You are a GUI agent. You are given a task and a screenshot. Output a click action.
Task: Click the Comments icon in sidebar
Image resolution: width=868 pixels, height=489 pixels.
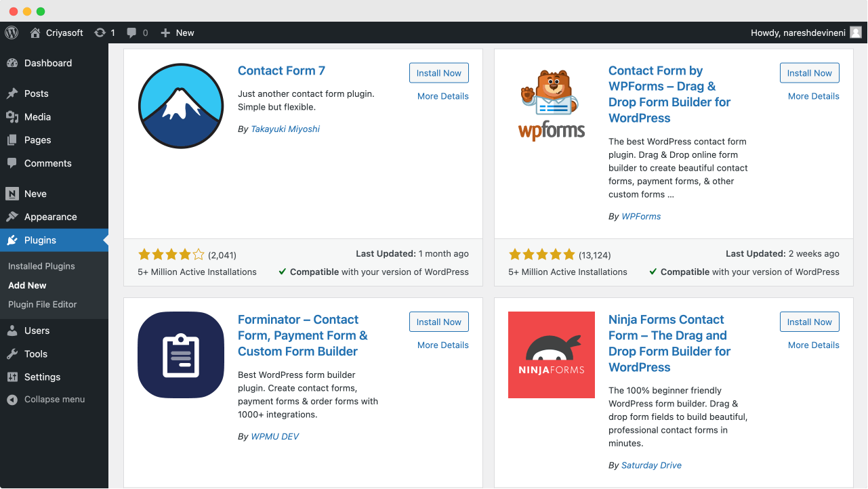pos(12,163)
